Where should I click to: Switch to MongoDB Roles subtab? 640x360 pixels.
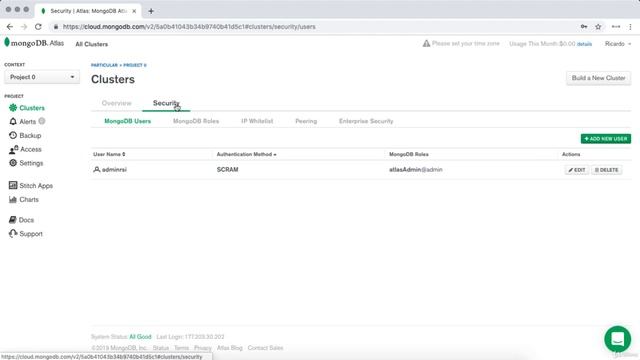(196, 121)
